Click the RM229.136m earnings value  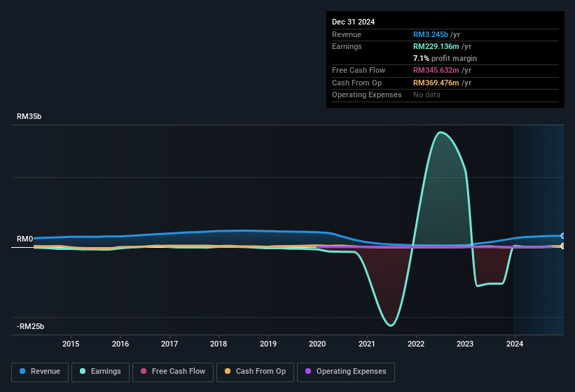tap(436, 46)
